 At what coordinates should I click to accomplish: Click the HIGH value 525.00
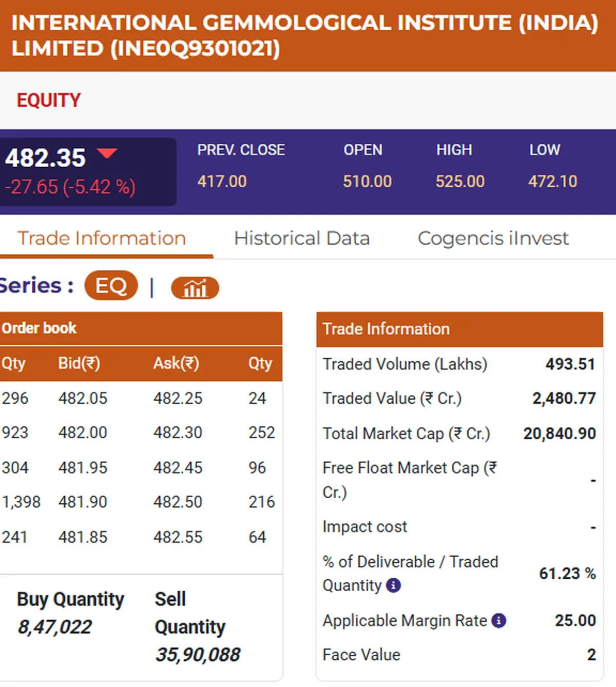point(460,182)
